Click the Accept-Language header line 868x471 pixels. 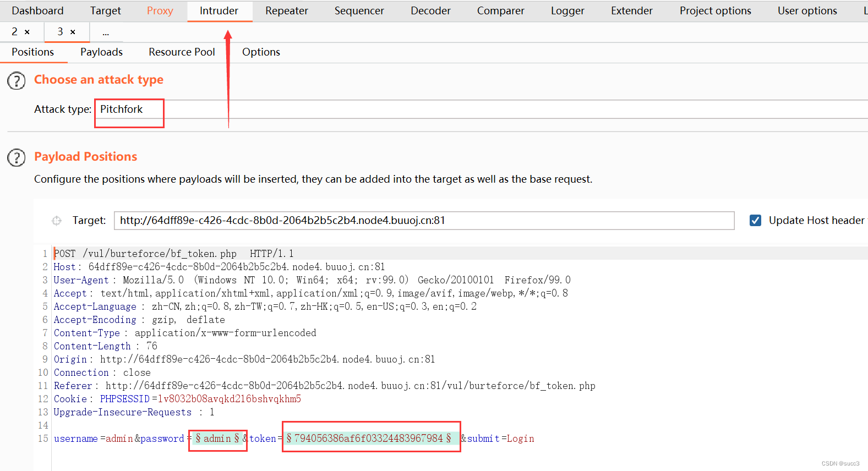pyautogui.click(x=265, y=306)
